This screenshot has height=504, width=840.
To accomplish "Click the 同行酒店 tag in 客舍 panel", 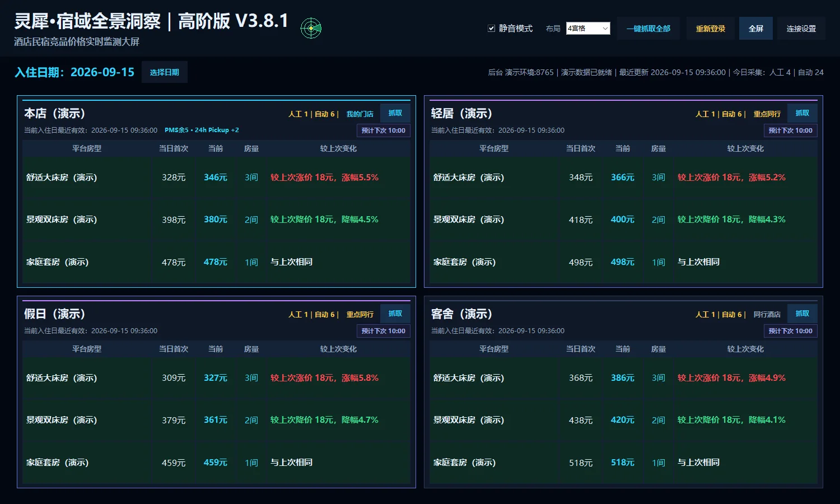I will coord(767,315).
